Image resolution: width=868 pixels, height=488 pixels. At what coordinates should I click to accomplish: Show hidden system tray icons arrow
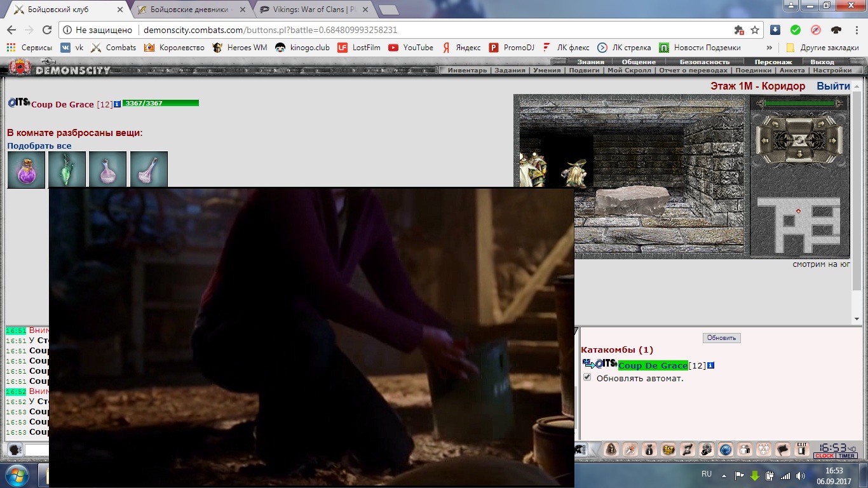coord(724,475)
